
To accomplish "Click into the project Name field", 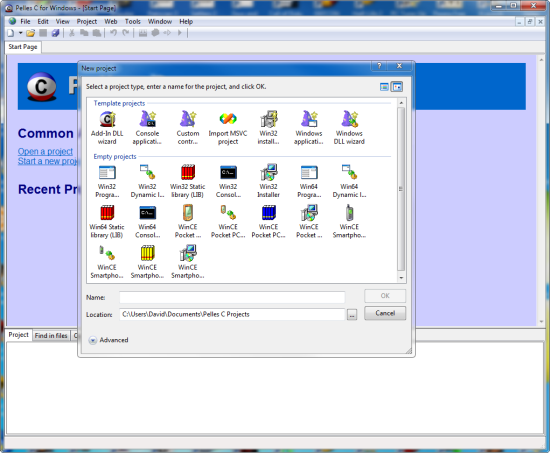I will coord(232,297).
